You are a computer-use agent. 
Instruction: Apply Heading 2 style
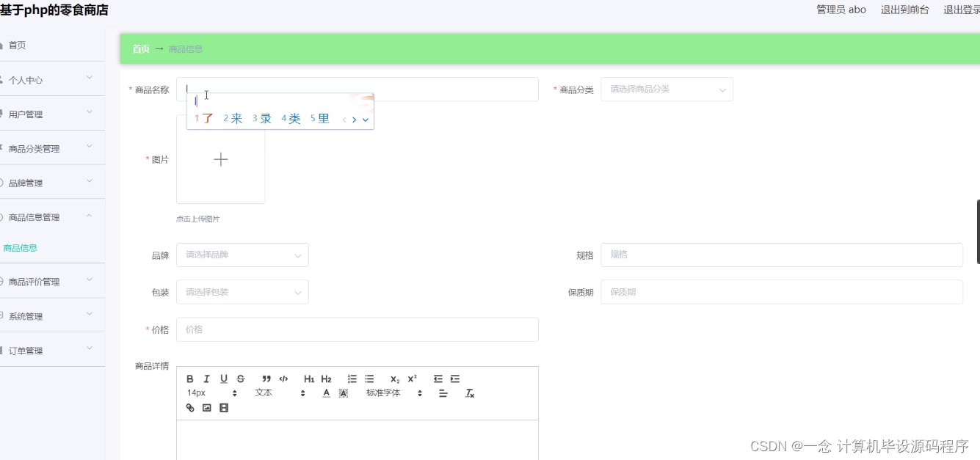pyautogui.click(x=326, y=379)
